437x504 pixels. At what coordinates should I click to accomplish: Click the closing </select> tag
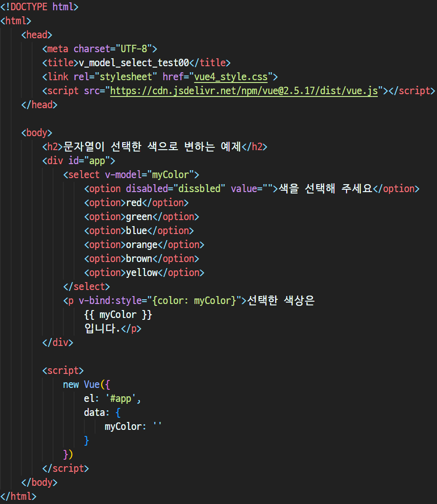[x=86, y=287]
